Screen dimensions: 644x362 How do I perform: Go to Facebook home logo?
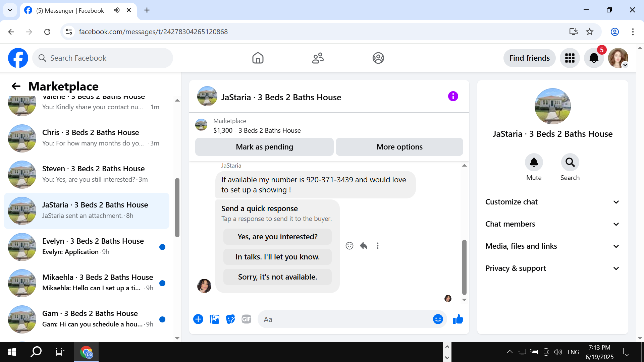pos(18,58)
